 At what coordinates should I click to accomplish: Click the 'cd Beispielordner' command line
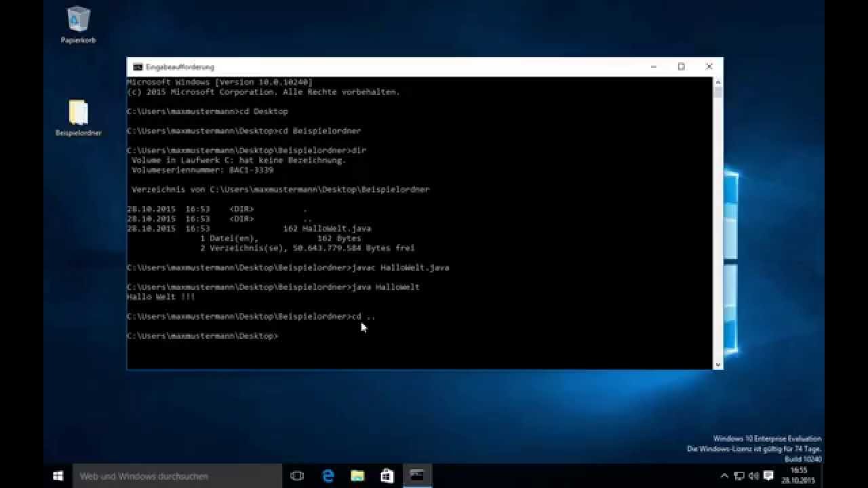(244, 131)
